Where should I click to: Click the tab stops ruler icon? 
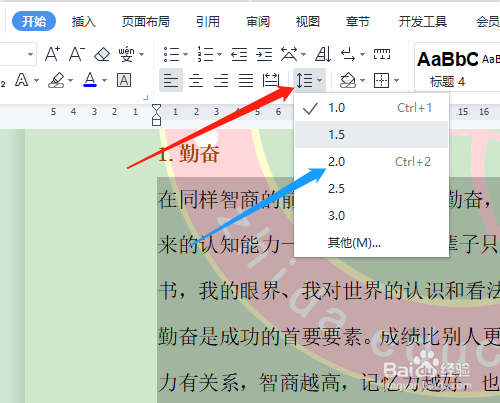[382, 54]
